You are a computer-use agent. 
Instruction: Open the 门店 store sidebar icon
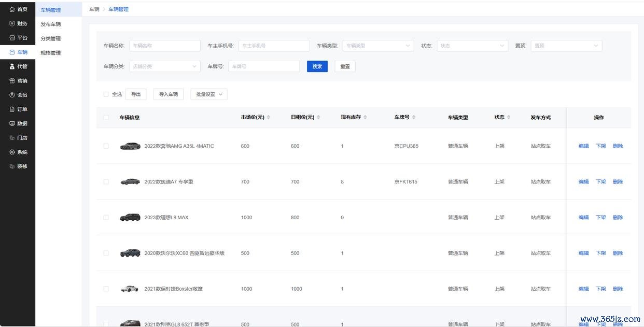click(x=12, y=138)
